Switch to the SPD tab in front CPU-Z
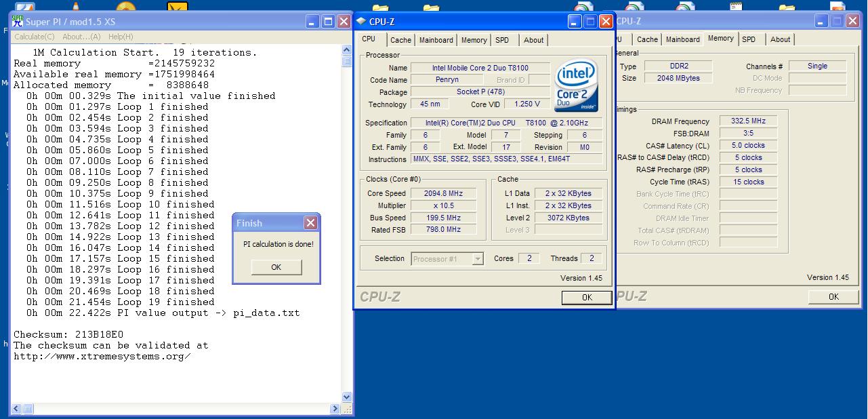Viewport: 868px width, 419px height. [x=502, y=40]
